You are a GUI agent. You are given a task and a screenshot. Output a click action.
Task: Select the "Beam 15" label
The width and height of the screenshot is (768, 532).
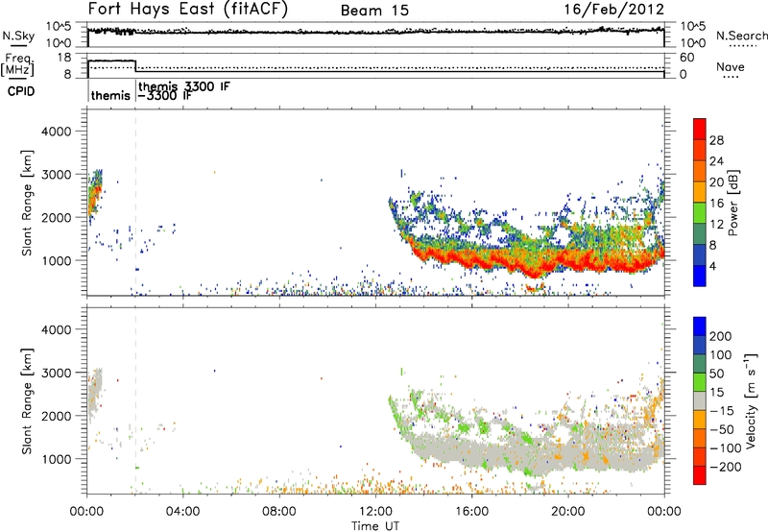(374, 11)
